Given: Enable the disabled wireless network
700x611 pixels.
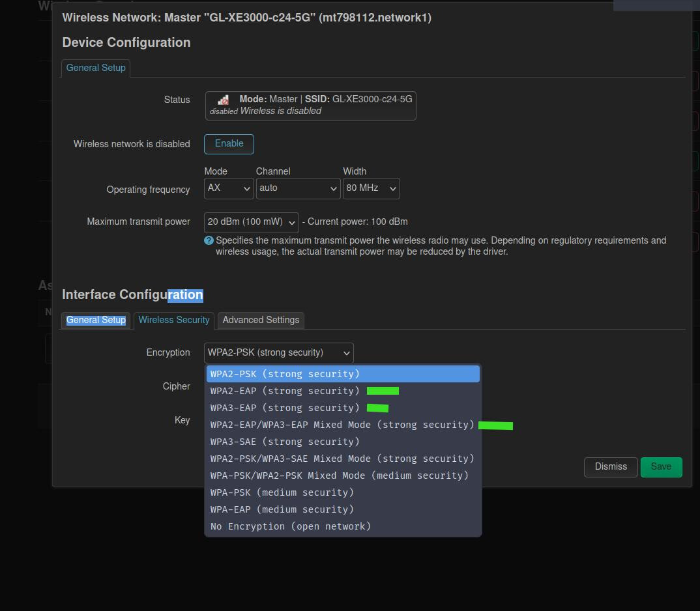Looking at the screenshot, I should tap(229, 144).
